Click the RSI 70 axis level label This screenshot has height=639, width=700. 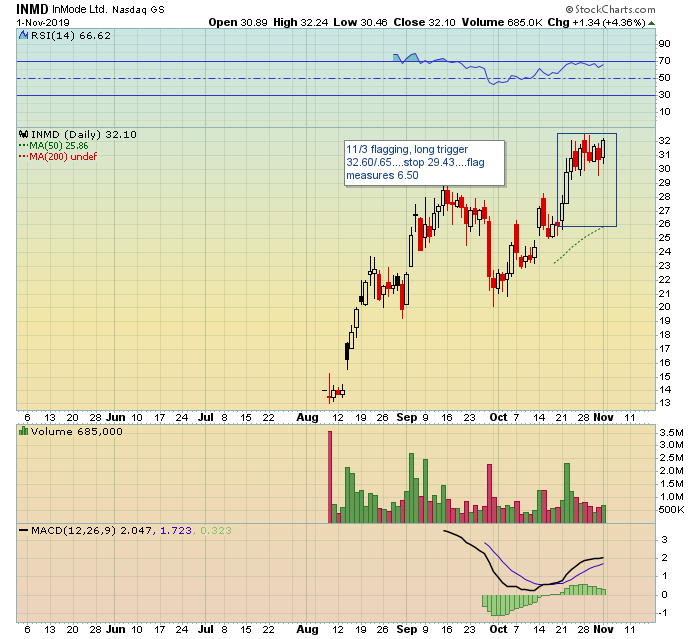tap(664, 60)
